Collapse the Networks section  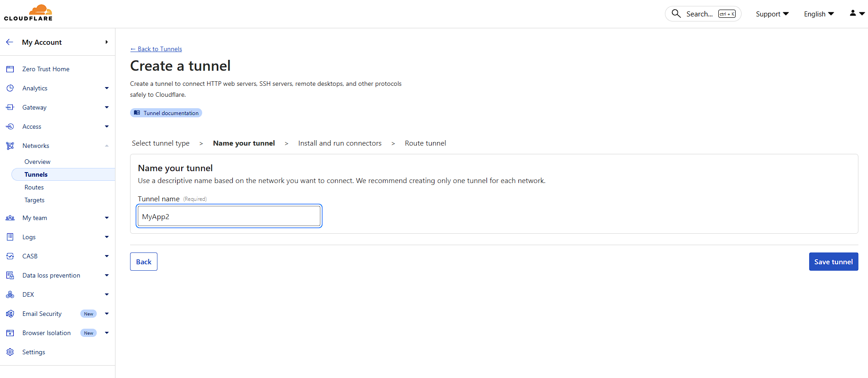point(106,146)
